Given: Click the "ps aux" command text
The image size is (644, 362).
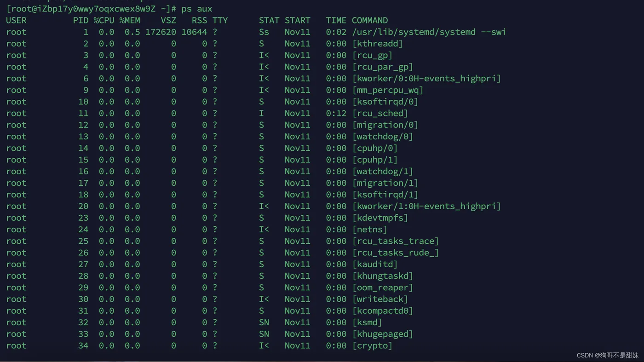Looking at the screenshot, I should 197,9.
